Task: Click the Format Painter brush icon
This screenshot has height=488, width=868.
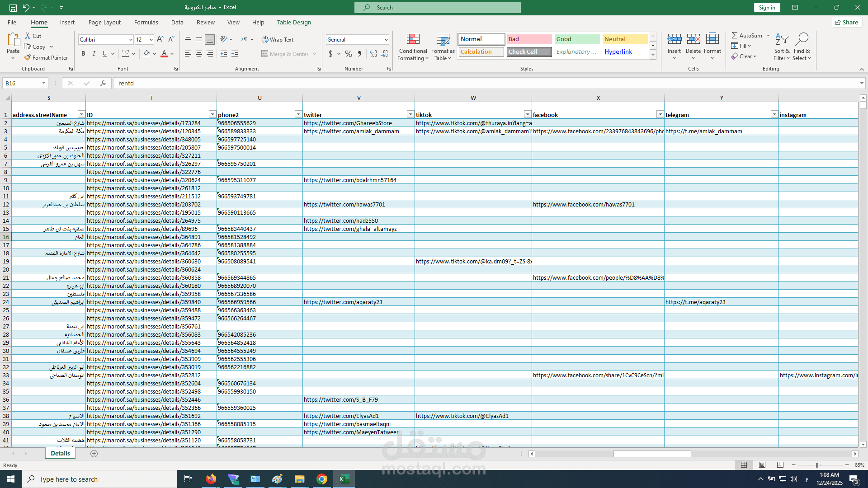Action: click(28, 58)
